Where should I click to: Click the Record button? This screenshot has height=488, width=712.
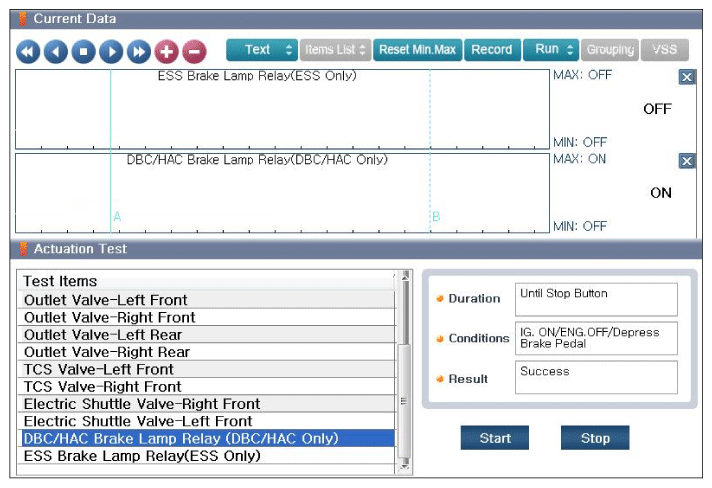tap(492, 49)
